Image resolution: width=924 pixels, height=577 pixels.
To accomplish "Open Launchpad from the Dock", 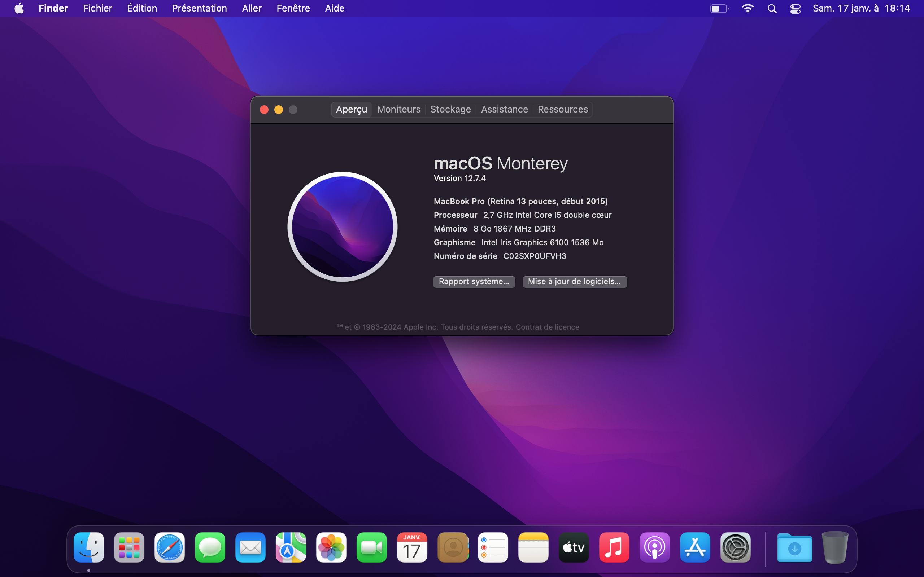I will [x=129, y=548].
